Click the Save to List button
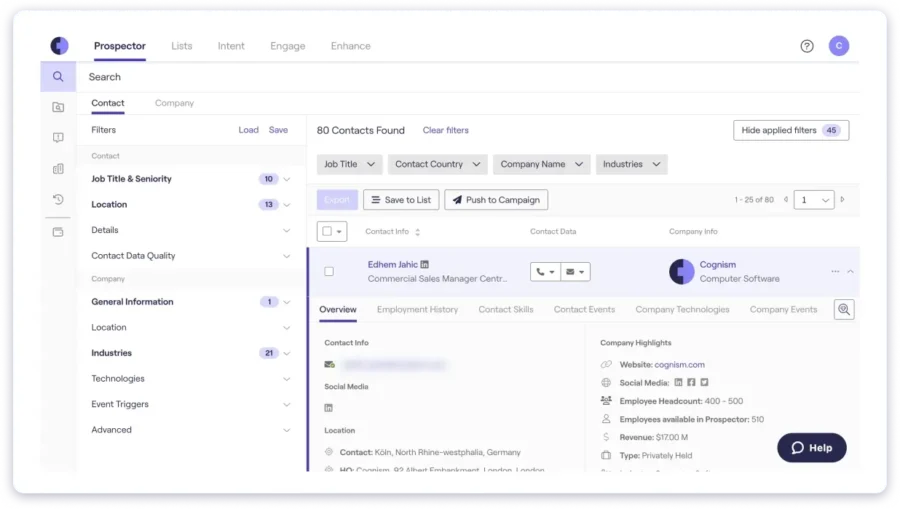The height and width of the screenshot is (509, 900). 401,200
